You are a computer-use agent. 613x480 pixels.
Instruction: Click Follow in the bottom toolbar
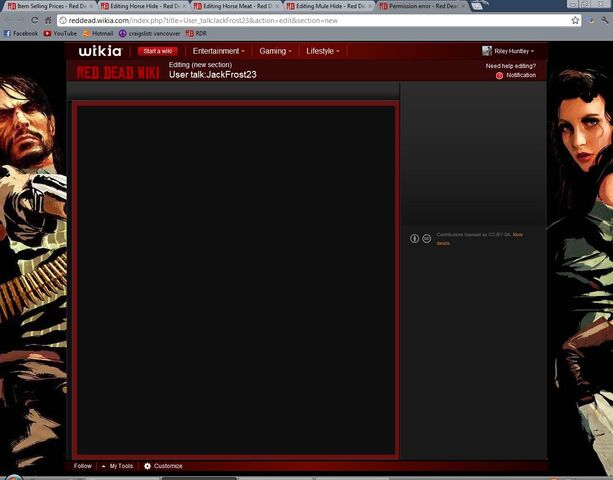click(x=82, y=466)
